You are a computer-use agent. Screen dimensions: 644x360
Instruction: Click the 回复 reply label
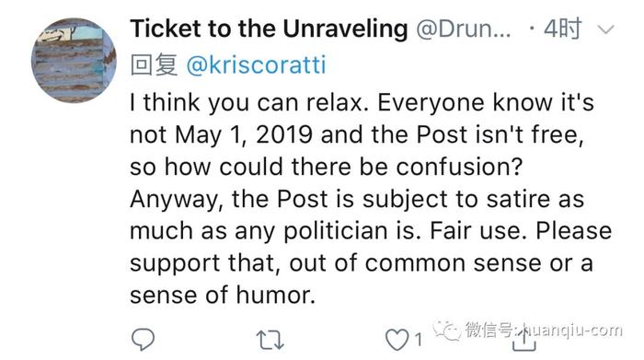pos(154,65)
